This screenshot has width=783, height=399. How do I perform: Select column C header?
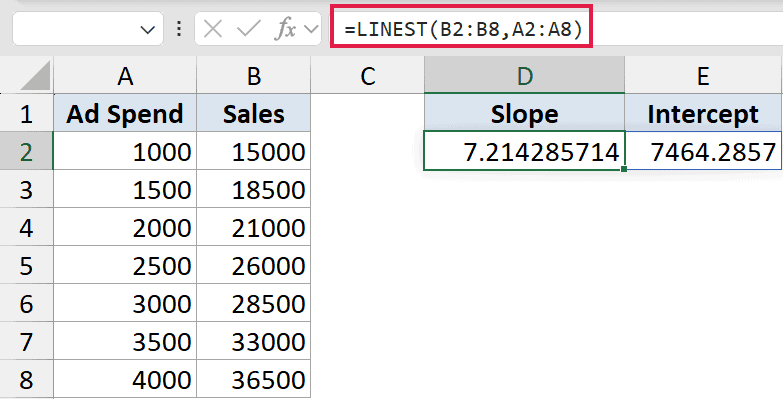pos(368,75)
